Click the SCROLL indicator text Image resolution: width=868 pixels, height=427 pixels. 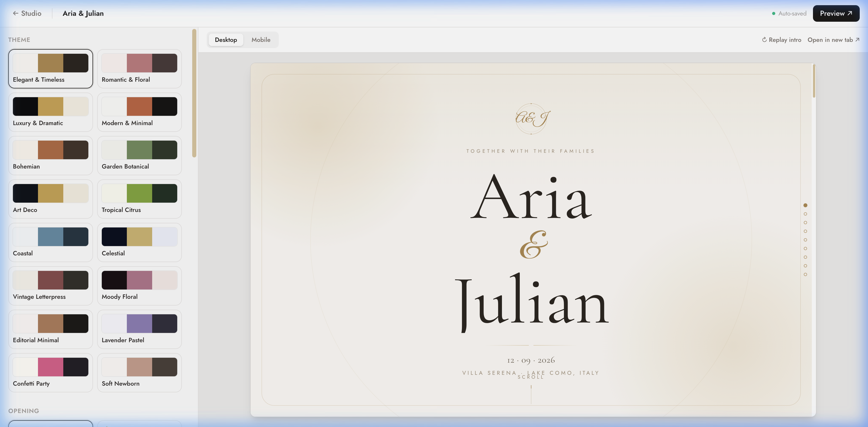(531, 377)
